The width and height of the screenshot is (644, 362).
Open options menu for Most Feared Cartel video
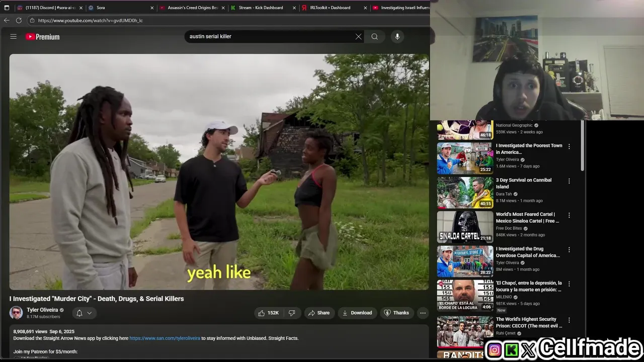(x=569, y=215)
